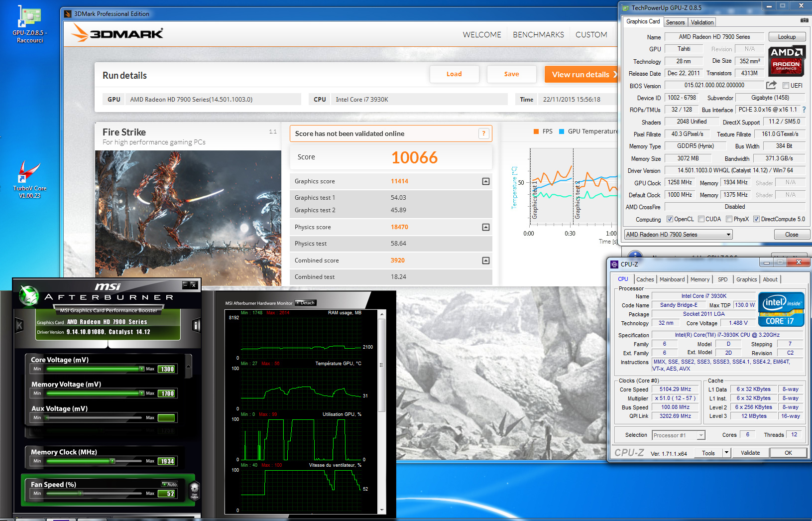Click the Lookup button in GPU-Z

[787, 37]
